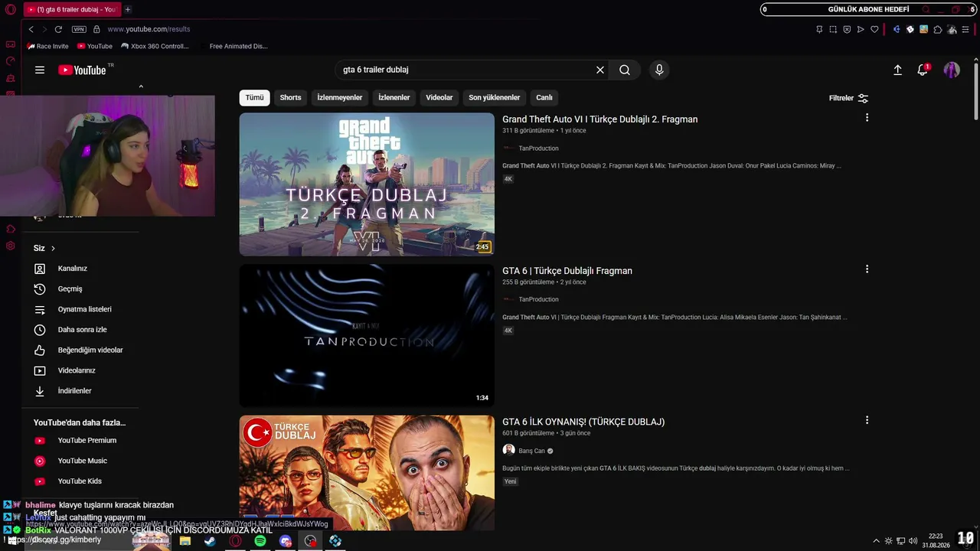Click the heart bookmark icon in toolbar
Screen dimensions: 980x551
[874, 29]
